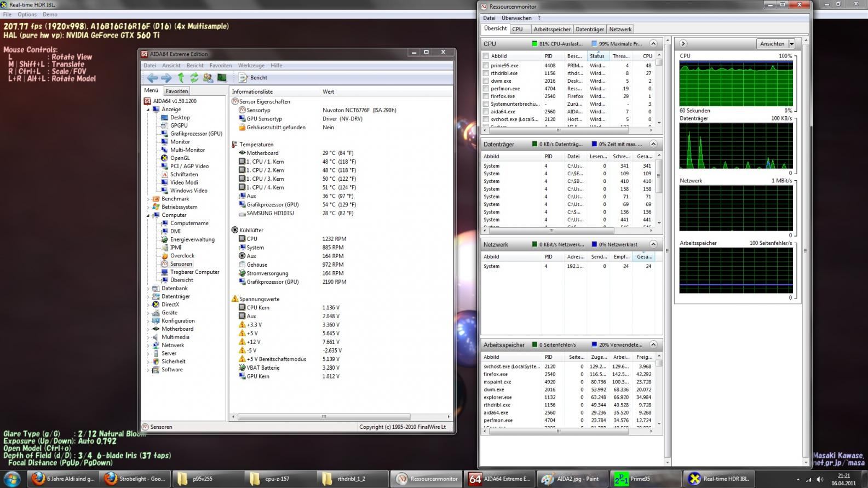
Task: Click the green up-level arrow in AIDA64
Action: 181,78
